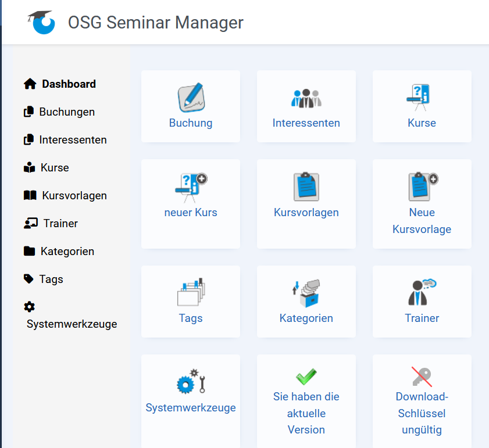Click 'Sie haben die aktuelle Version'
Image resolution: width=489 pixels, height=448 pixels.
tap(306, 413)
